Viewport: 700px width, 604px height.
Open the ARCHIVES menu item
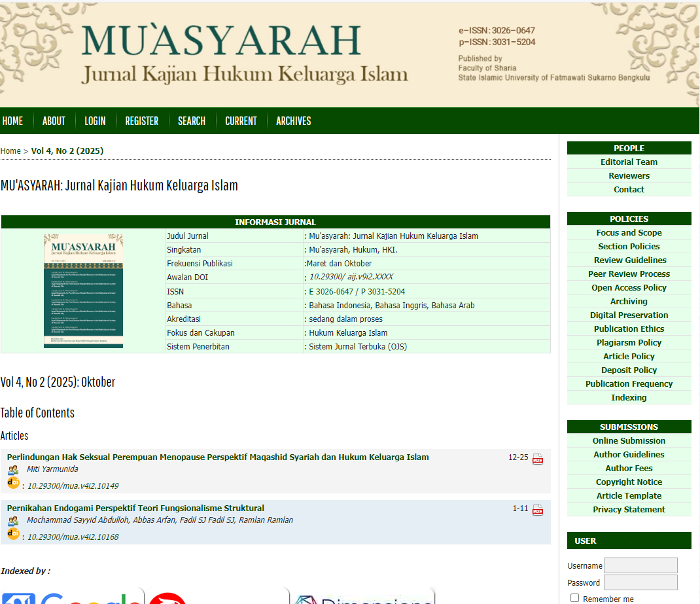(x=293, y=121)
